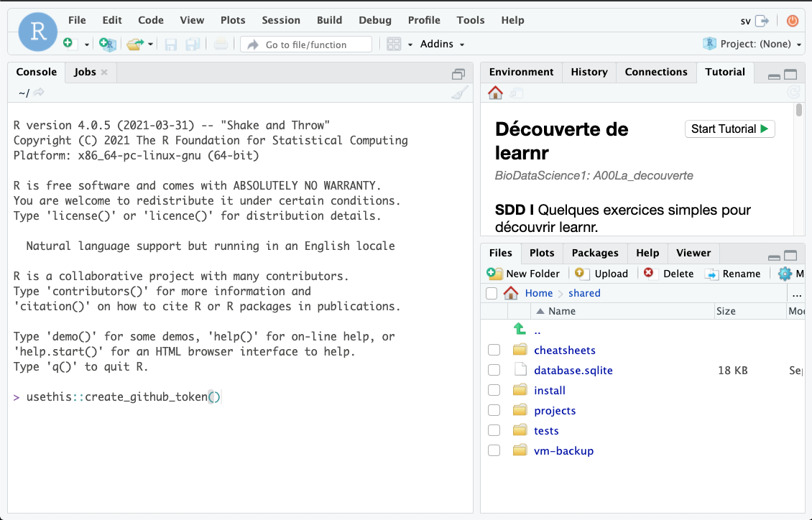812x520 pixels.
Task: Click the parent directory up arrow
Action: pos(520,330)
